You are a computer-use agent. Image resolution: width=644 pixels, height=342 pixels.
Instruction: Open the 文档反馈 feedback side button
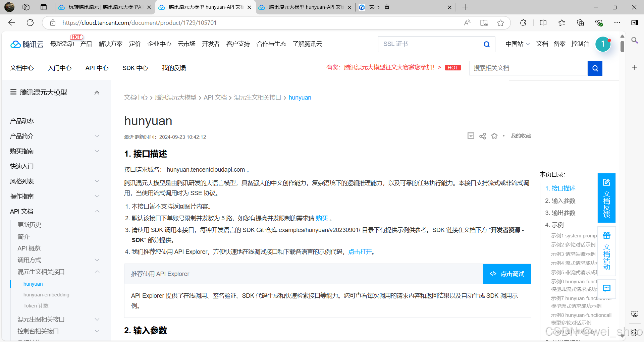tap(606, 198)
